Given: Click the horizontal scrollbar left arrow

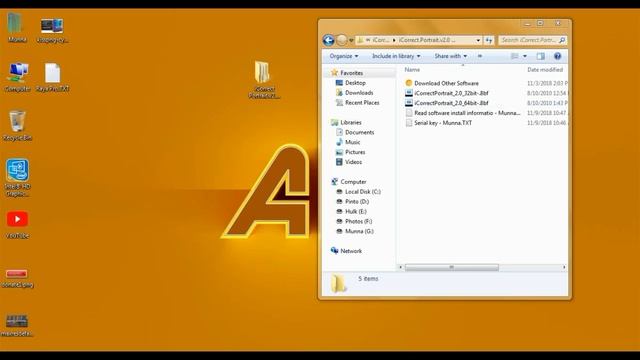Looking at the screenshot, I should [x=400, y=267].
